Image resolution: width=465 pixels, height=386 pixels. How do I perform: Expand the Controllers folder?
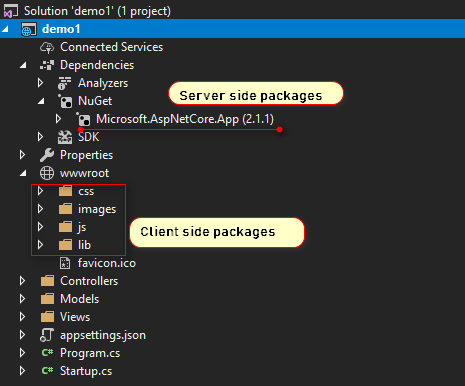22,281
